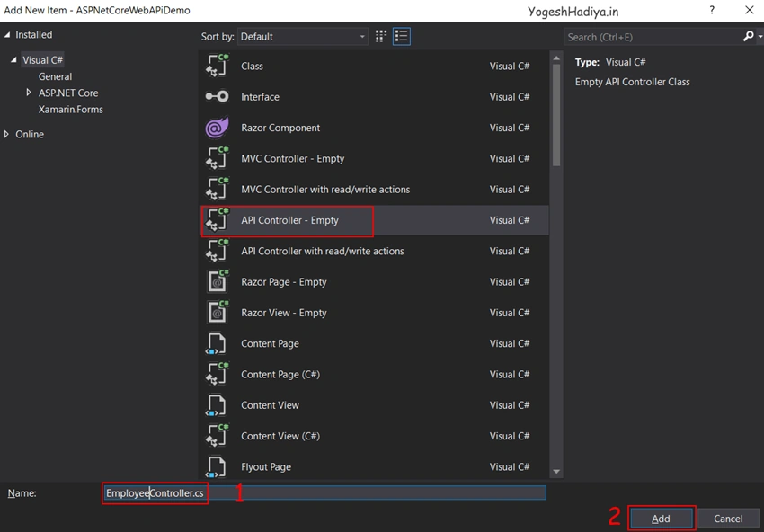Click API Controller with read/write actions icon
This screenshot has height=532, width=764.
[x=217, y=251]
